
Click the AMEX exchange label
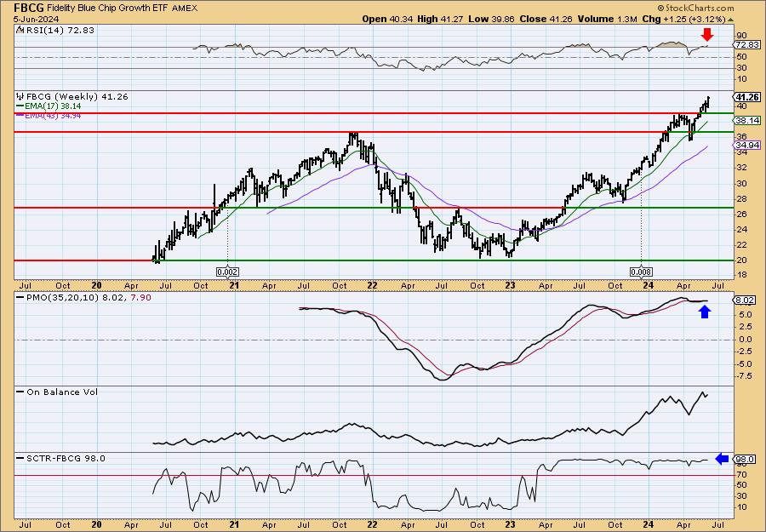(x=185, y=9)
